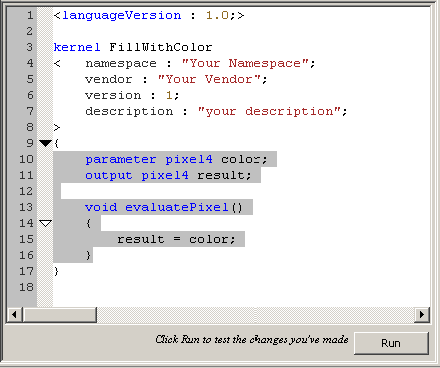Screen dimensions: 440x368
Task: Click the horizontal scrollbar right arrow
Action: click(x=422, y=314)
